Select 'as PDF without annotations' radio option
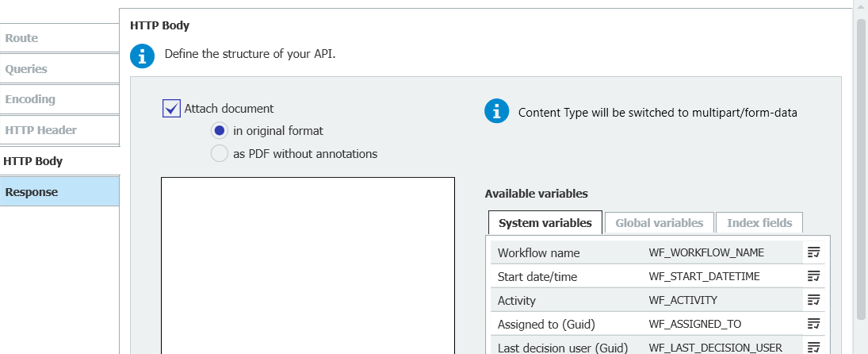 (220, 154)
